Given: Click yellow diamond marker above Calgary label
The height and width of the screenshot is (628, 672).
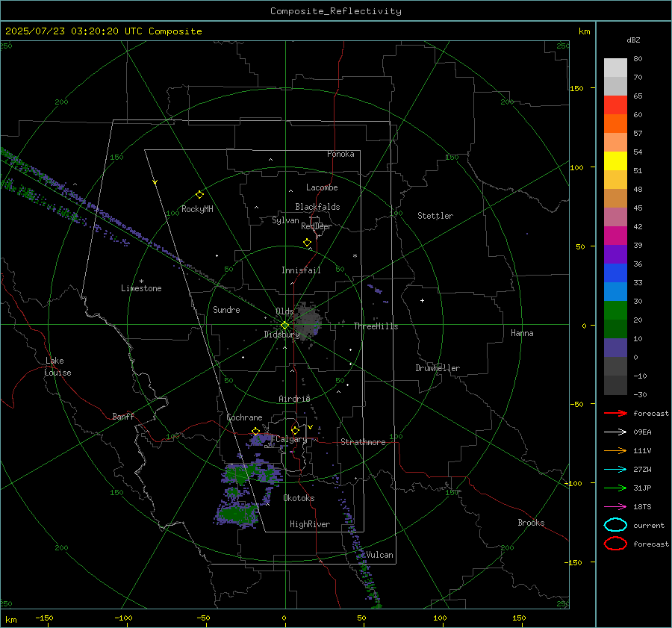Looking at the screenshot, I should tap(295, 430).
